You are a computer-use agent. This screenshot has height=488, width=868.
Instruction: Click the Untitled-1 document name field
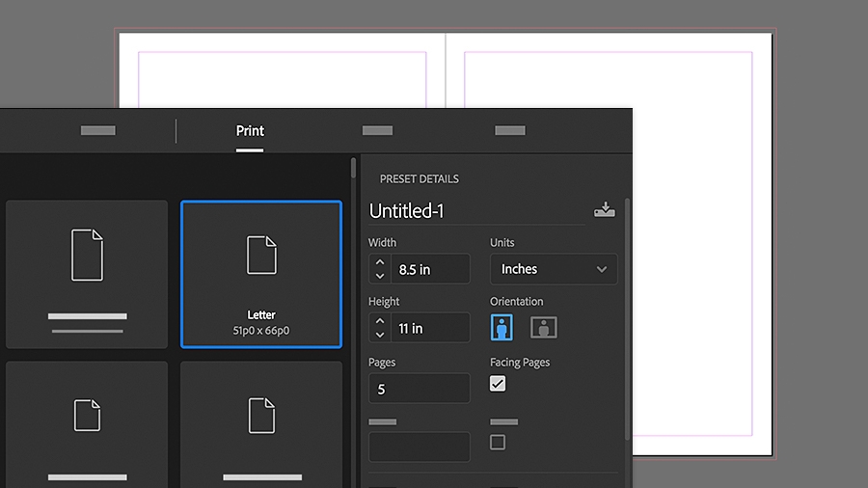click(x=476, y=211)
